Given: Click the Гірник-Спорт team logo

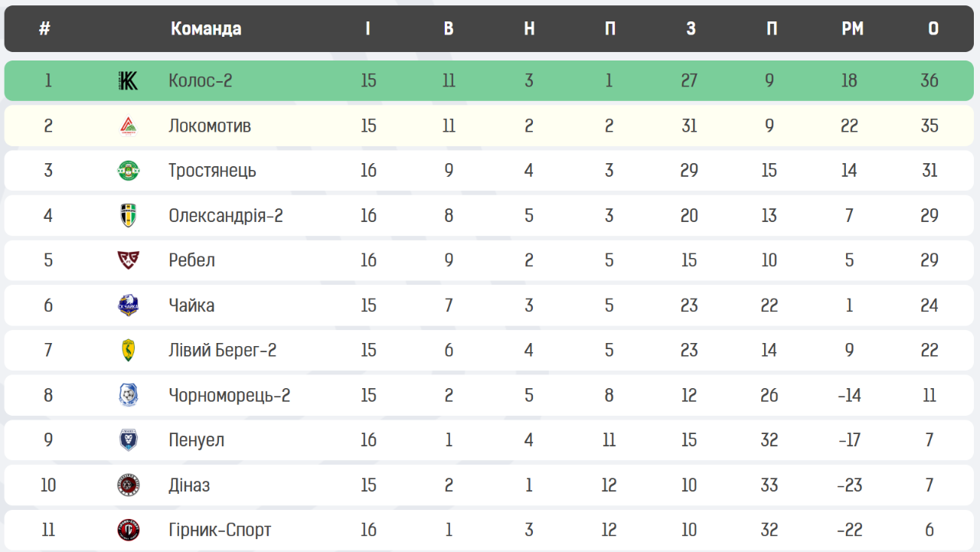Looking at the screenshot, I should [x=128, y=530].
